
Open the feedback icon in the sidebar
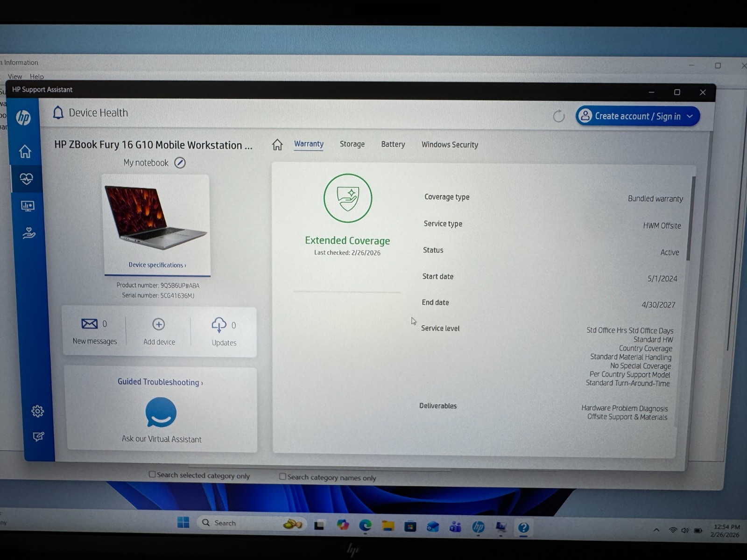pos(38,436)
